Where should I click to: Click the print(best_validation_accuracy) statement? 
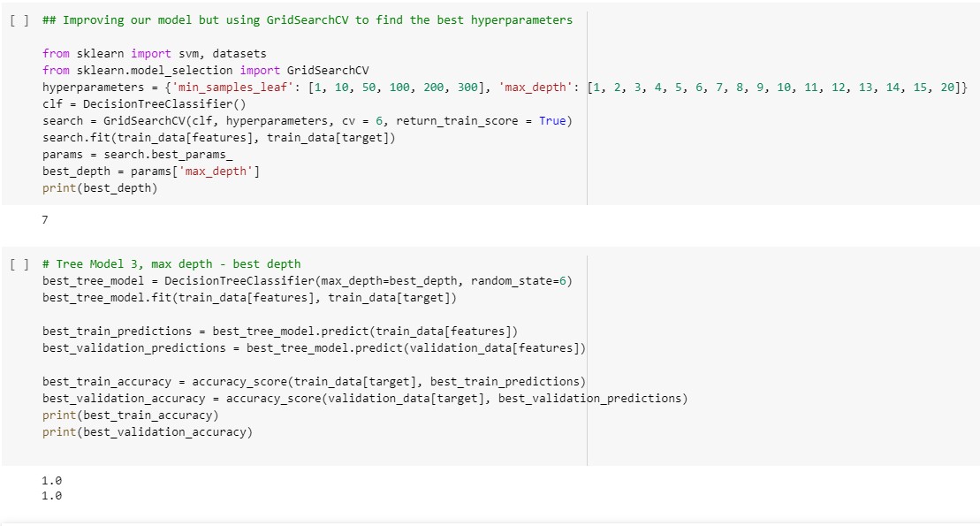(147, 432)
